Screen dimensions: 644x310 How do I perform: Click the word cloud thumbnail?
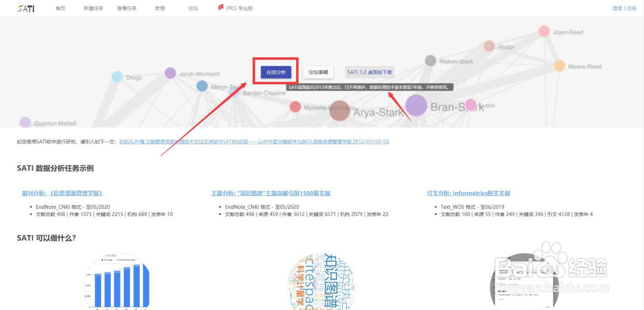(321, 282)
